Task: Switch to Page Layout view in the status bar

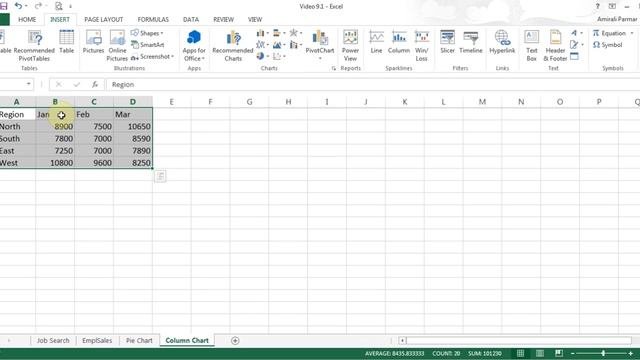Action: (540, 353)
